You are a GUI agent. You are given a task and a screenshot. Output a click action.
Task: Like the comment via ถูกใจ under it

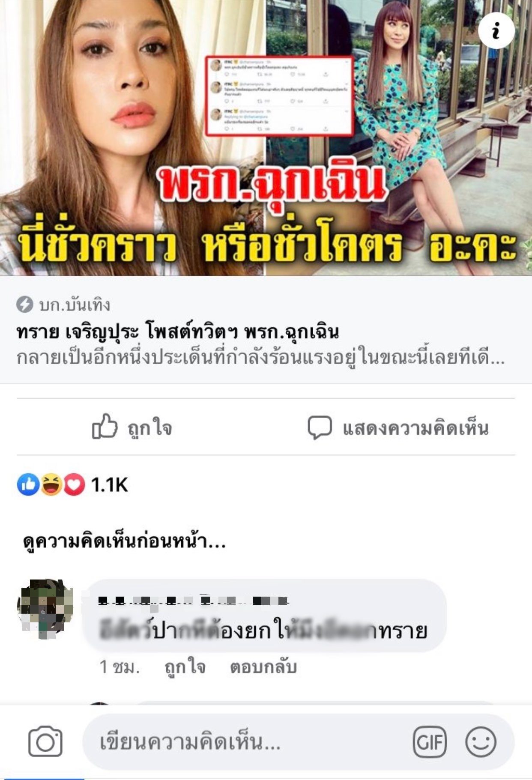point(185,667)
